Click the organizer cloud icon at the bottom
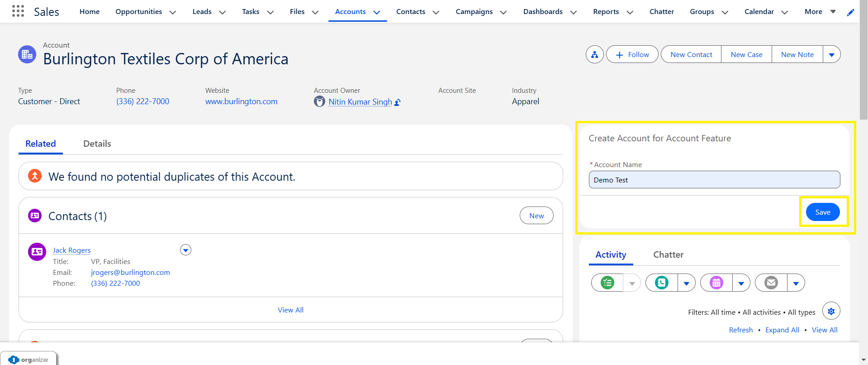Image resolution: width=868 pixels, height=365 pixels. coord(14,360)
